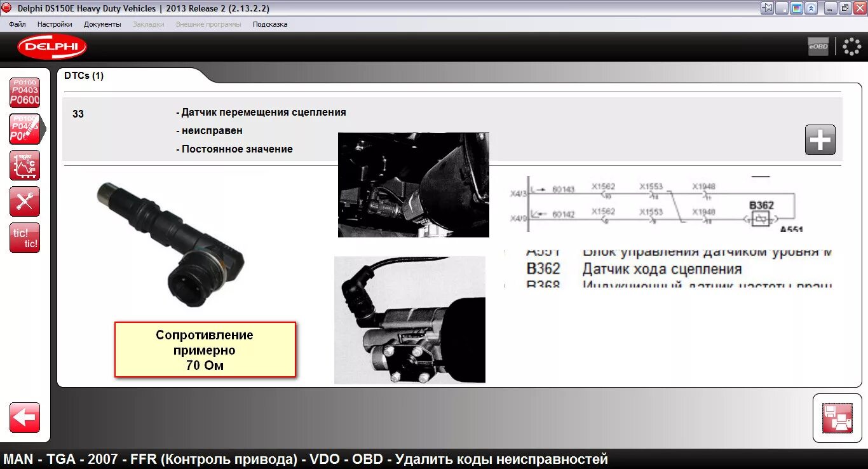Image resolution: width=868 pixels, height=469 pixels.
Task: Open the real-time data graph icon
Action: [x=25, y=165]
